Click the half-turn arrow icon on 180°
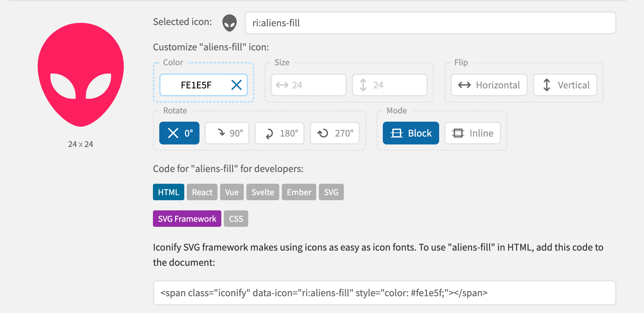The width and height of the screenshot is (644, 313). point(269,134)
